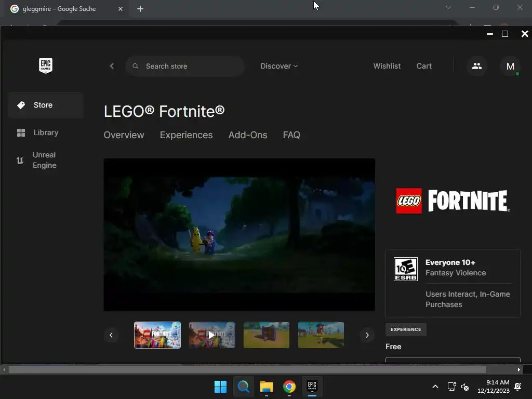
Task: Open a new Chrome tab with plus
Action: (140, 9)
